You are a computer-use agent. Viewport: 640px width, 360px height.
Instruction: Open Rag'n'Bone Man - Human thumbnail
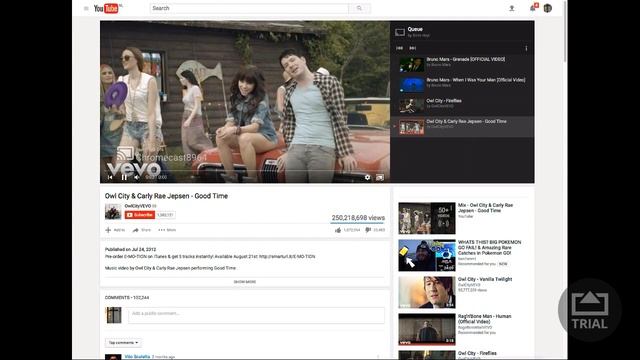point(427,329)
